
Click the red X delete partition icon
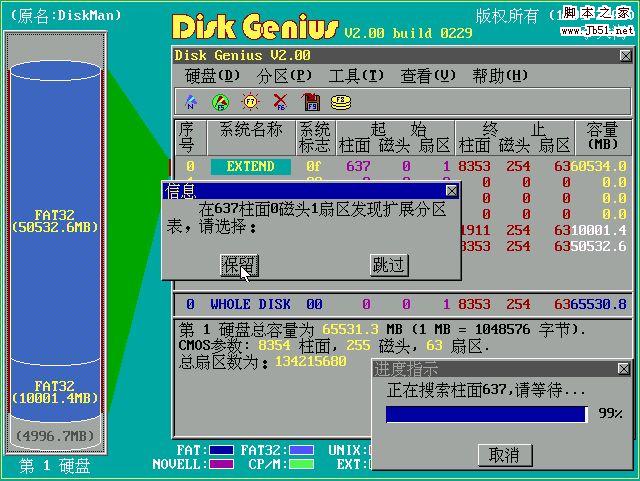[x=281, y=101]
